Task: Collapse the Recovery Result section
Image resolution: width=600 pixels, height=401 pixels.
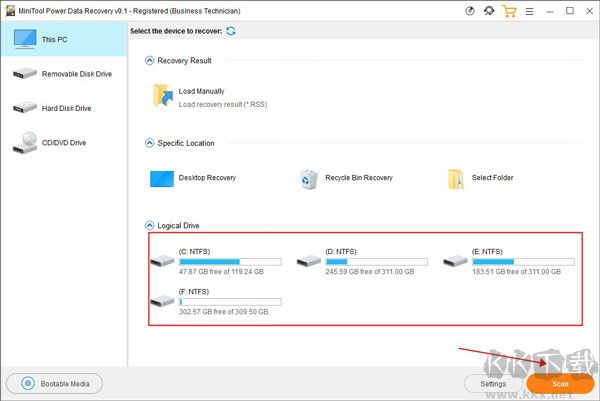Action: point(149,60)
